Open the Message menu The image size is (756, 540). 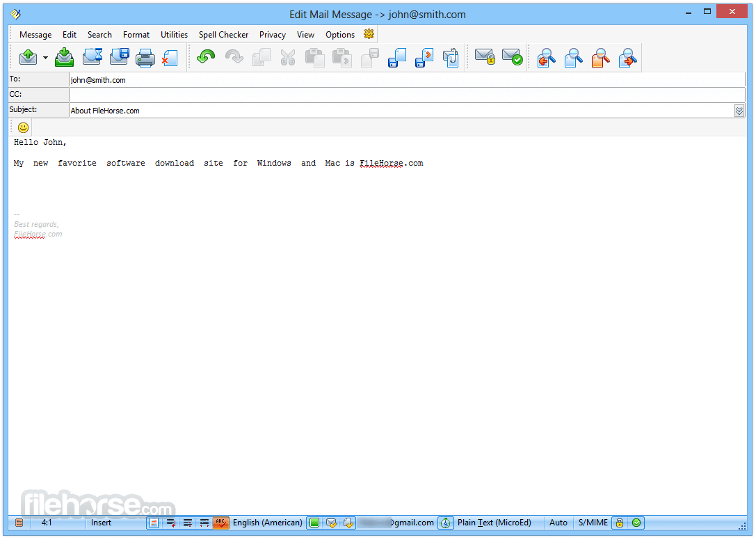[x=35, y=35]
